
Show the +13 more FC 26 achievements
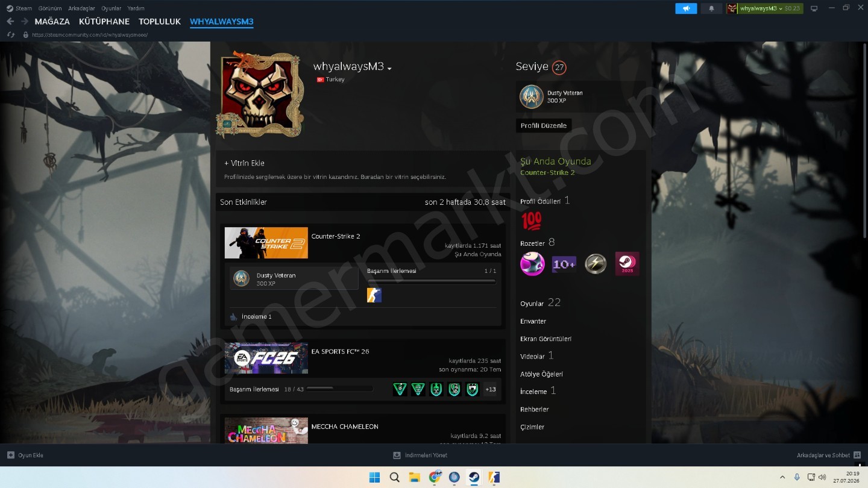click(x=491, y=389)
